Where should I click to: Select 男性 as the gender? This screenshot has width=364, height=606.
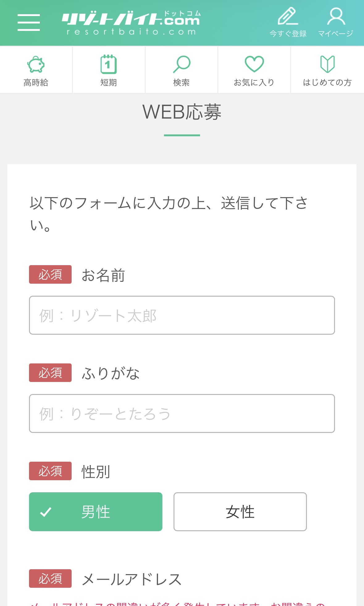[x=96, y=512]
